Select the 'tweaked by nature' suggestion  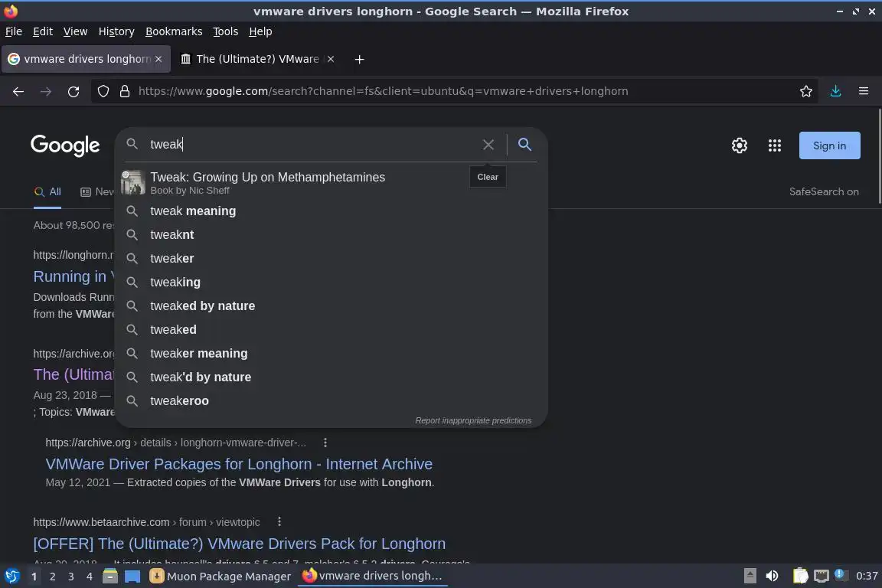(331, 305)
